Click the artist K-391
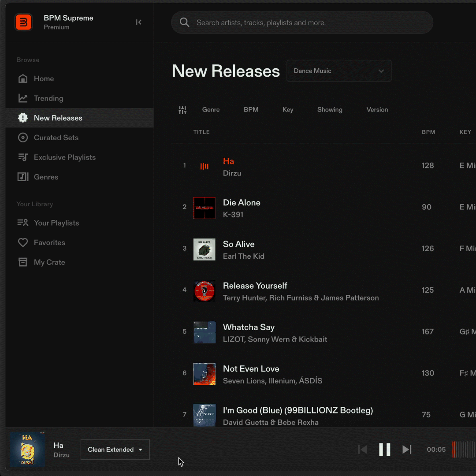The width and height of the screenshot is (476, 476). [233, 215]
